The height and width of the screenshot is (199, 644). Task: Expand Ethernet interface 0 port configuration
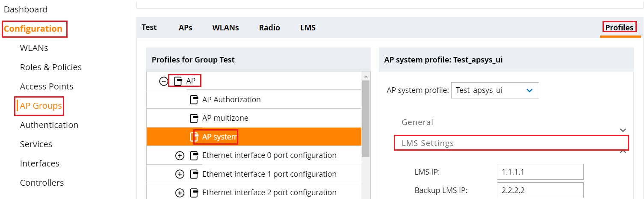(x=180, y=155)
